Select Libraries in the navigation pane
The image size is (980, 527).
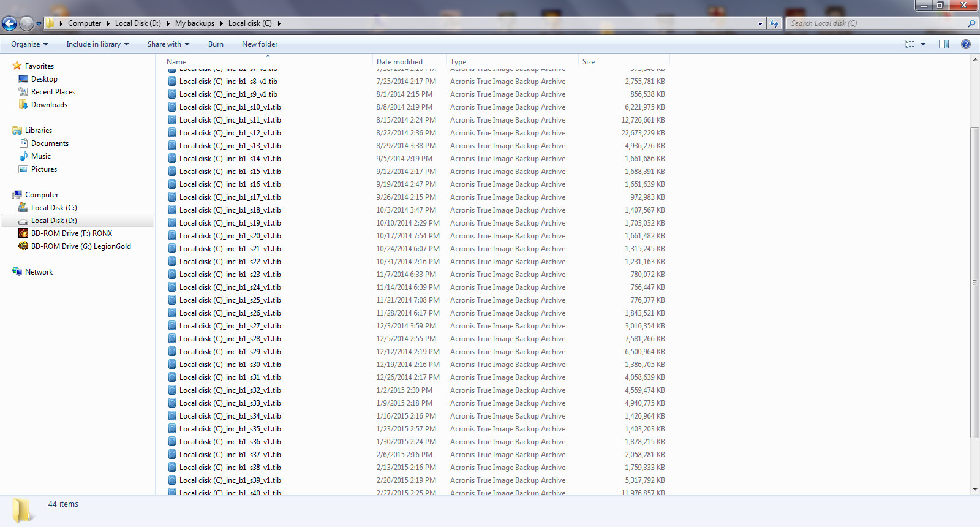click(x=39, y=131)
